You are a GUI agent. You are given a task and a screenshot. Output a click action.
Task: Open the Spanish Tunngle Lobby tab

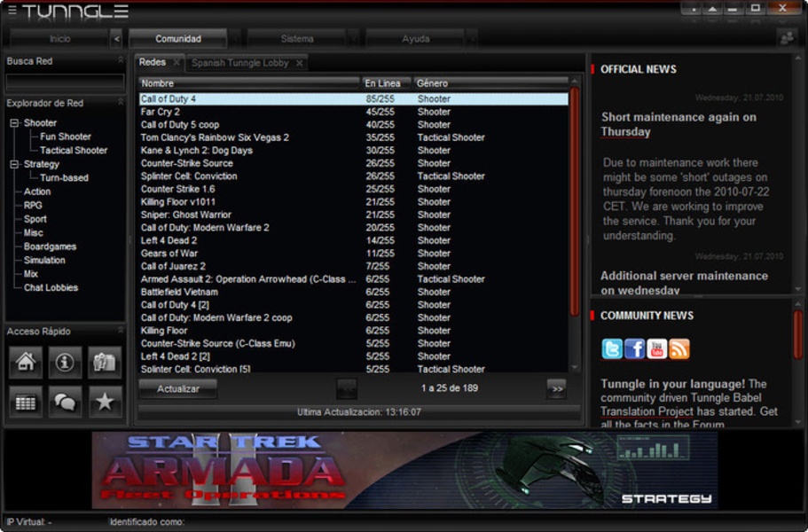click(x=240, y=63)
